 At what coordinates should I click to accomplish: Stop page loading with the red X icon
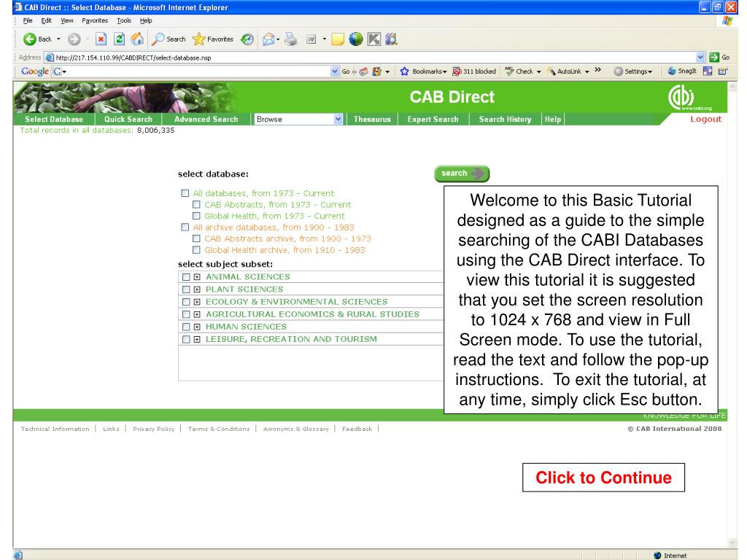(101, 39)
